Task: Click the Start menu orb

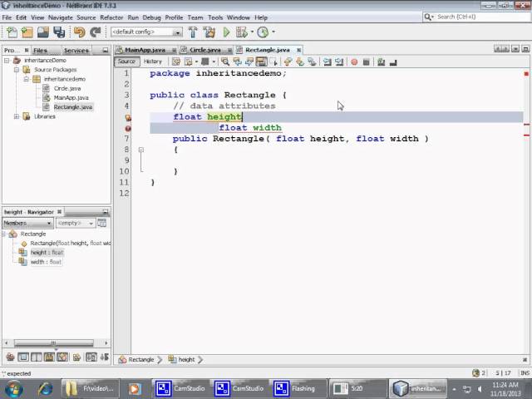Action: [14, 388]
